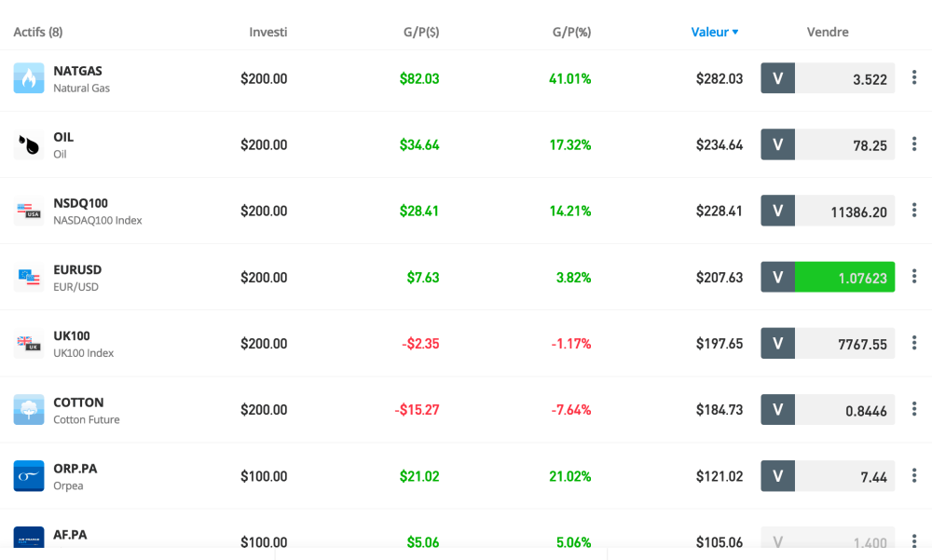Screen dimensions: 932x560
Task: Open the three-dot menu for EURUSD
Action: pos(914,277)
